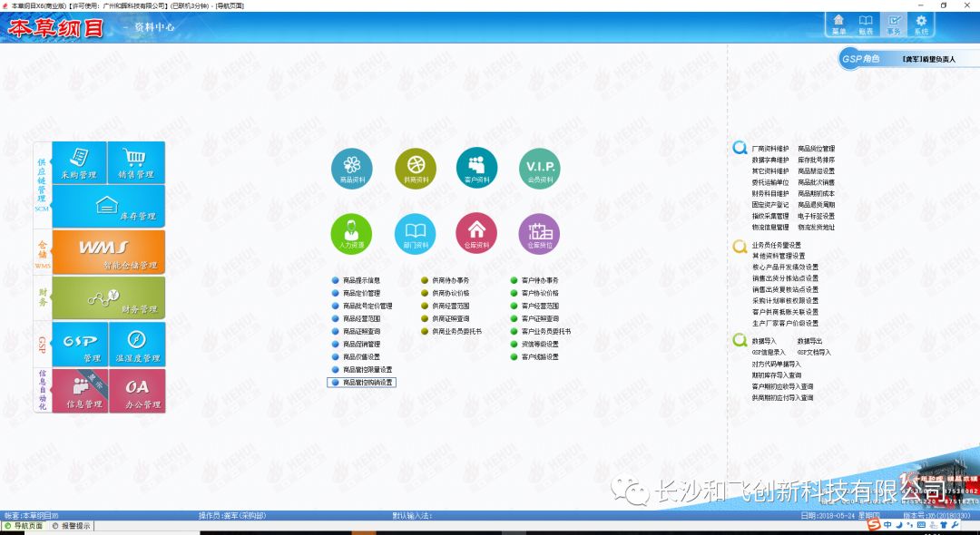Open 客户待办事务 link

point(540,280)
